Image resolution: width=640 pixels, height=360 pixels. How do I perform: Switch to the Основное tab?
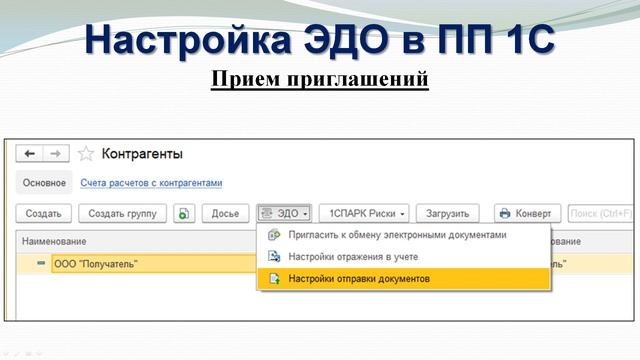(x=44, y=183)
